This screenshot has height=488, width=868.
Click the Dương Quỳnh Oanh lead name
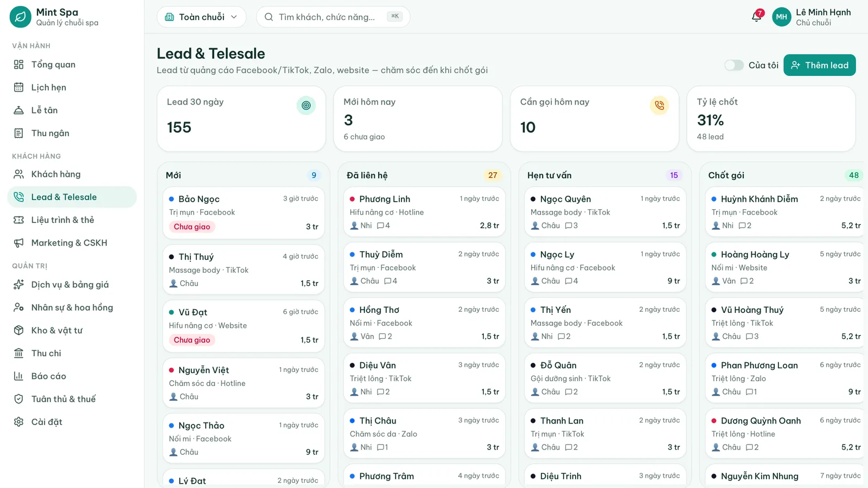761,421
